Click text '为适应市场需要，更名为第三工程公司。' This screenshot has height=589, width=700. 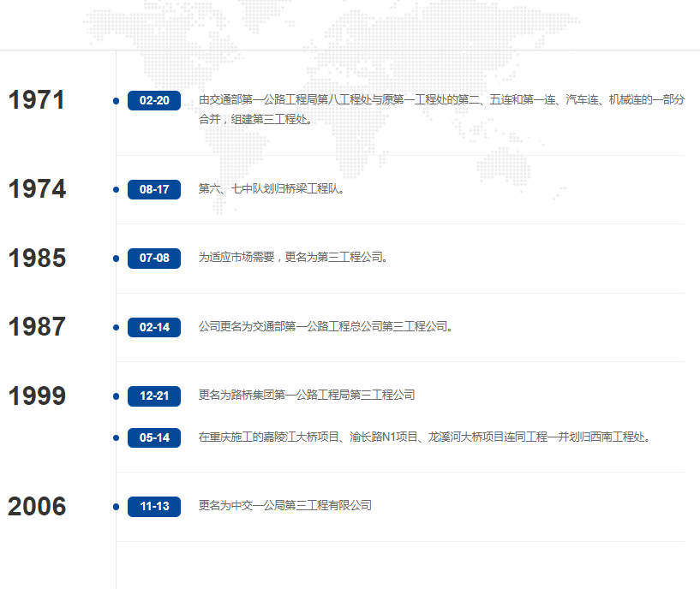click(x=293, y=258)
